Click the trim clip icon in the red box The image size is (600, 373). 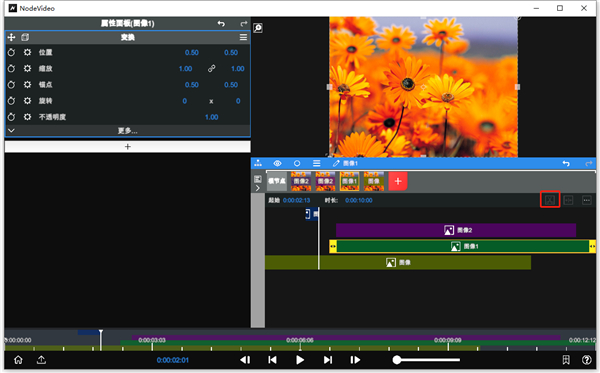pos(550,200)
